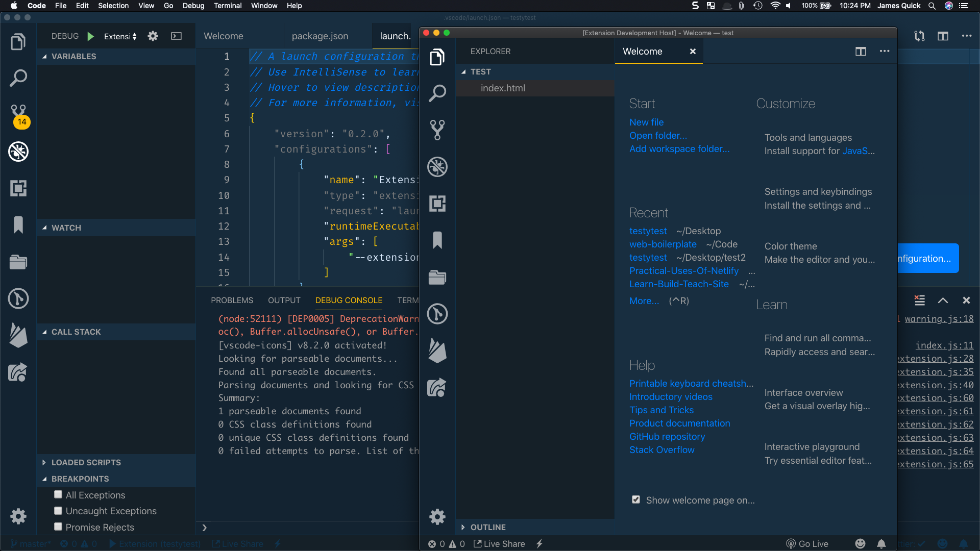
Task: Click split editor icon in Welcome tab bar
Action: point(861,52)
